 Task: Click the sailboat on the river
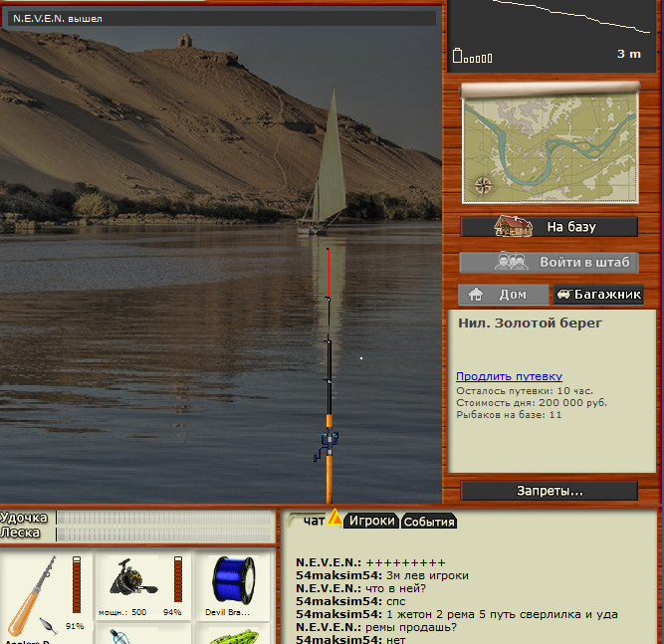[325, 163]
